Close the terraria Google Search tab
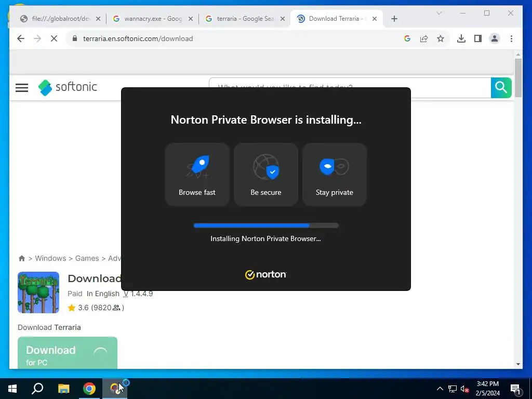The height and width of the screenshot is (399, 532). coord(282,19)
